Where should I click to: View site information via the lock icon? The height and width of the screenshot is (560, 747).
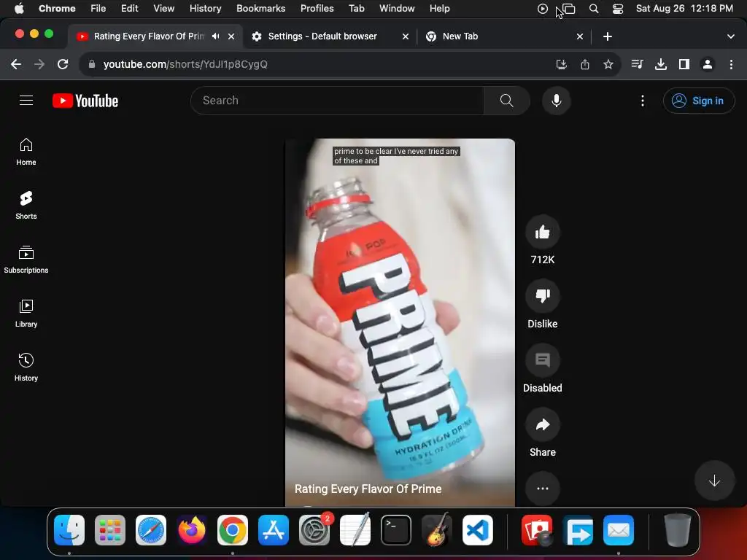92,64
